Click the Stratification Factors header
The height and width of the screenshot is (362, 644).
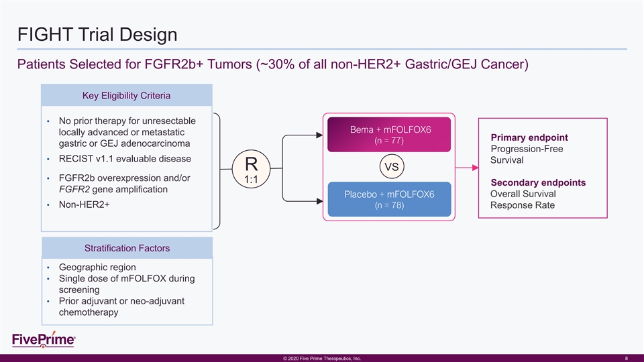point(127,248)
